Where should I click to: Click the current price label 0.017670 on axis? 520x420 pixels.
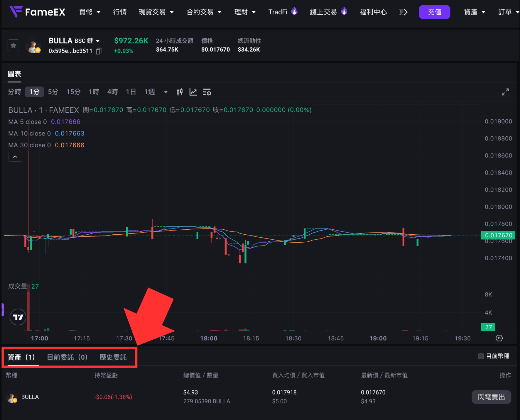(498, 235)
